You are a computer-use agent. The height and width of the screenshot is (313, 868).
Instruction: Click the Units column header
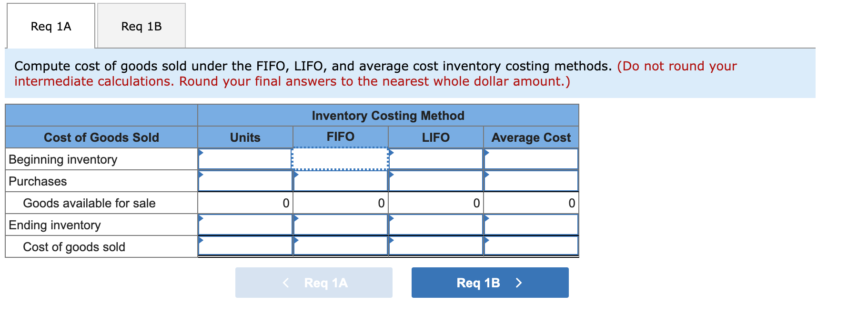(x=245, y=137)
